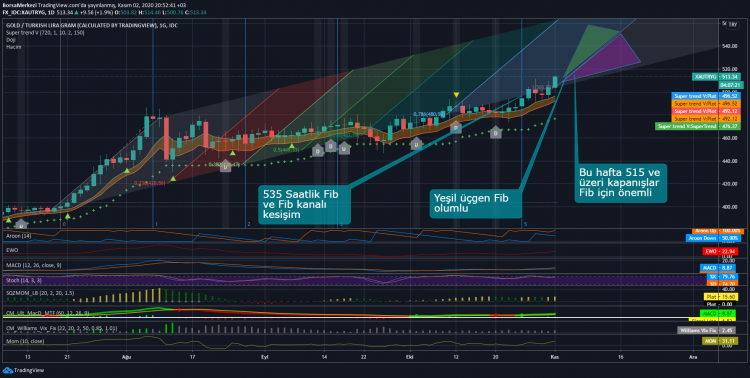Click the 'Yeşil üçgen Fib olumlu' annotation box
This screenshot has width=750, height=378.
475,203
